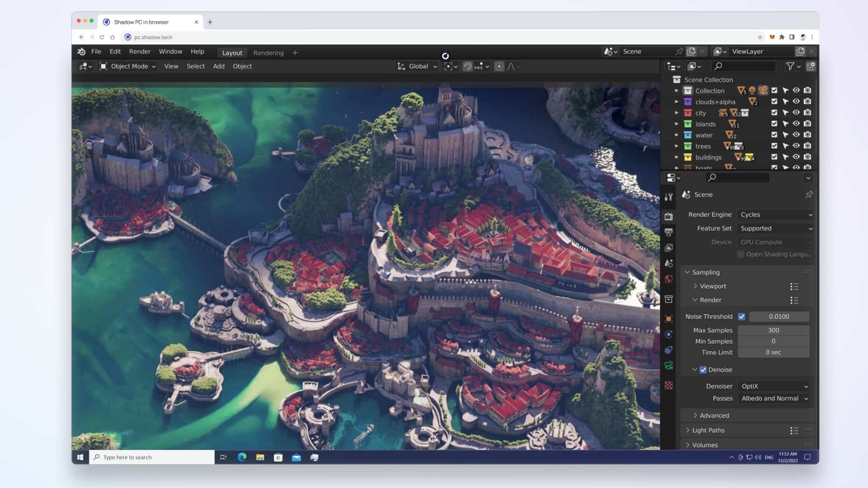This screenshot has height=488, width=868.
Task: Uncheck the Denoise checkbox
Action: [x=703, y=370]
